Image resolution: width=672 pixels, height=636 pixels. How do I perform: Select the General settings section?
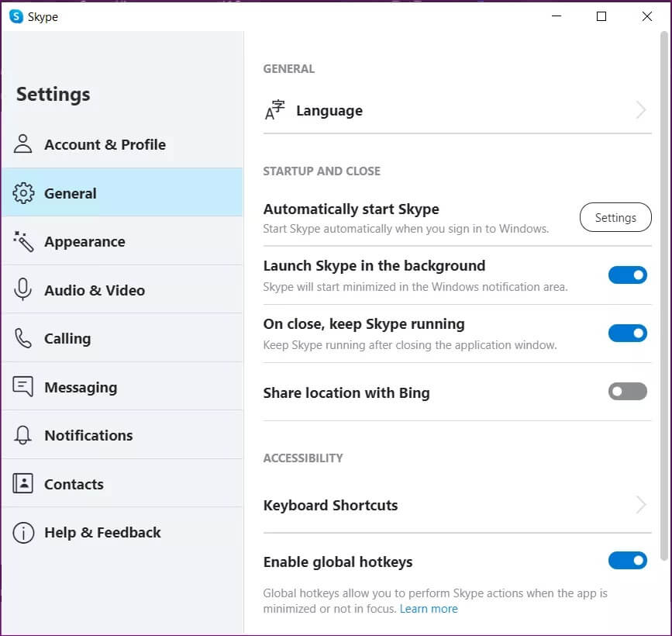[122, 192]
